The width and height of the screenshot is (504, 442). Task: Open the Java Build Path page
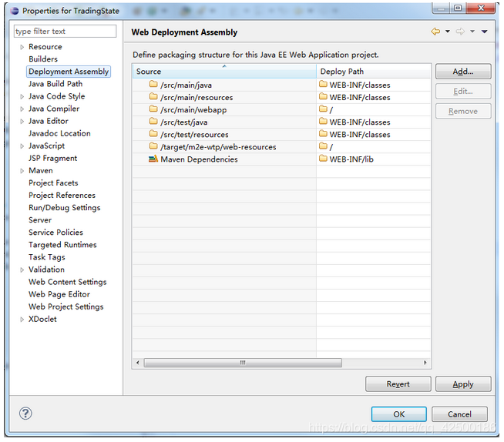tap(55, 84)
